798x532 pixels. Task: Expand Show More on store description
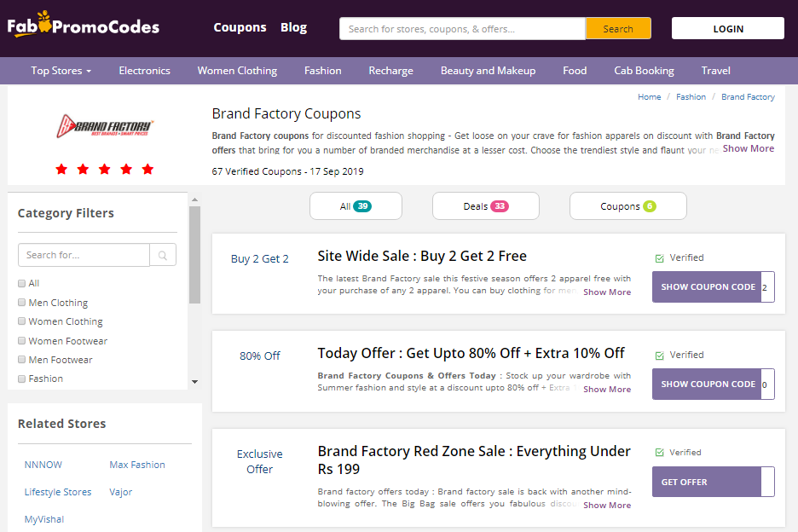pos(749,148)
